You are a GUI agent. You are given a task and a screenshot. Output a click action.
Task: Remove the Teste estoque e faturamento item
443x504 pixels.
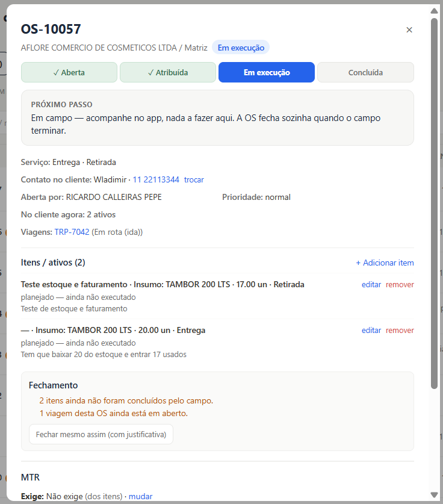(x=400, y=284)
